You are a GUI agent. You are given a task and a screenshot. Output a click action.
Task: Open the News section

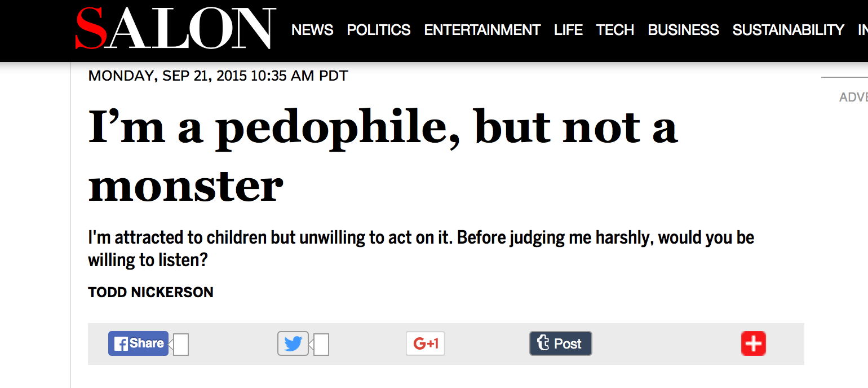(312, 30)
